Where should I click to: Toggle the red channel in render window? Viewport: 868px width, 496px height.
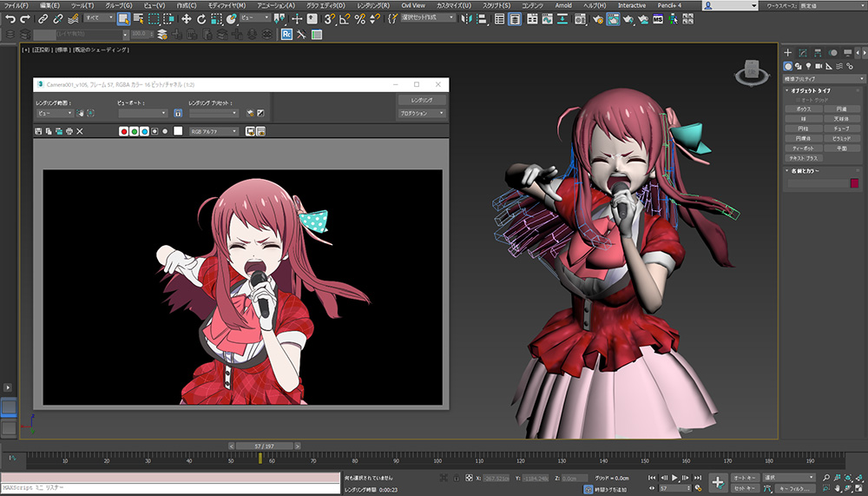click(x=124, y=131)
